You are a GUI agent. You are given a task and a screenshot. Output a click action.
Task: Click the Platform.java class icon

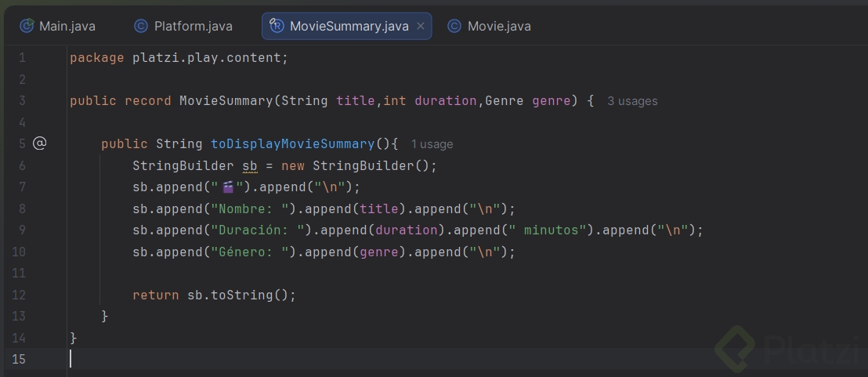(141, 26)
